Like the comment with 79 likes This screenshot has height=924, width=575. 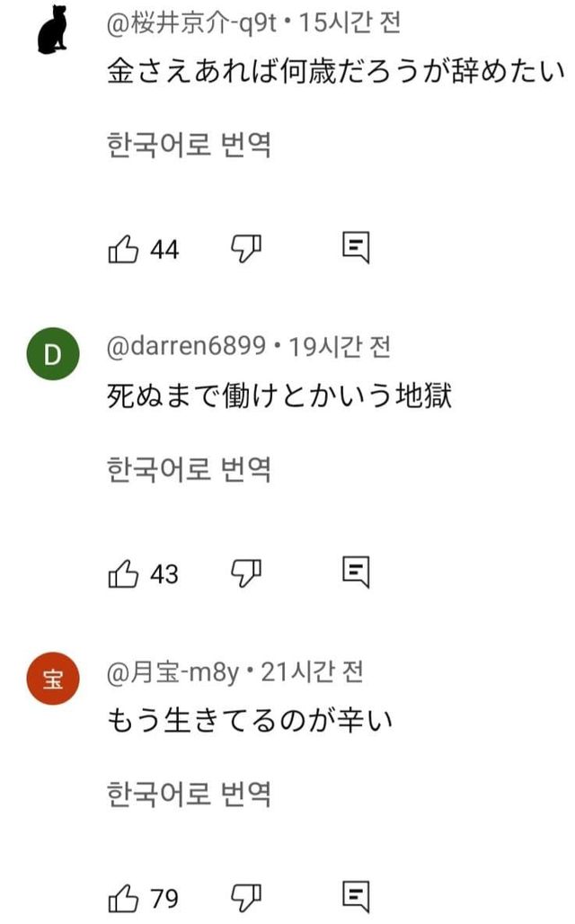[x=123, y=896]
